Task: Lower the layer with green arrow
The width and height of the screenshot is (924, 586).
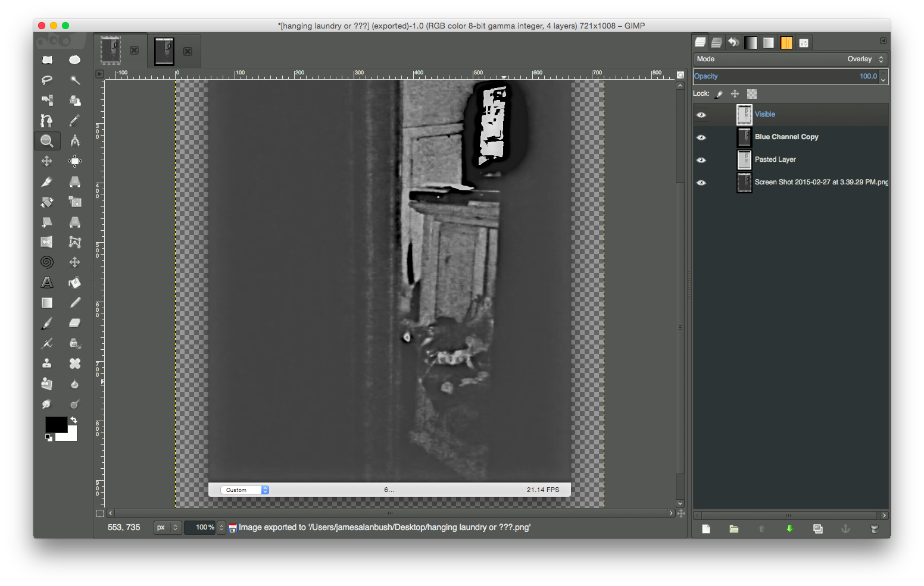Action: click(790, 529)
